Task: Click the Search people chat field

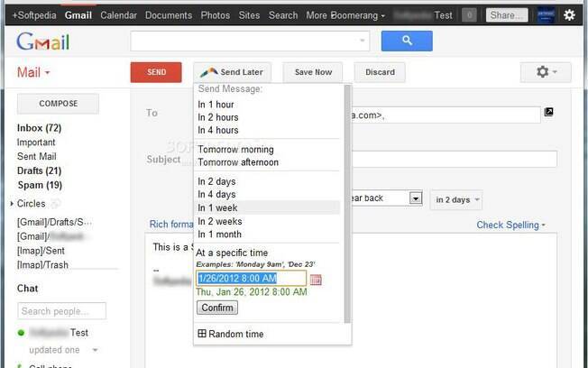Action: point(62,311)
